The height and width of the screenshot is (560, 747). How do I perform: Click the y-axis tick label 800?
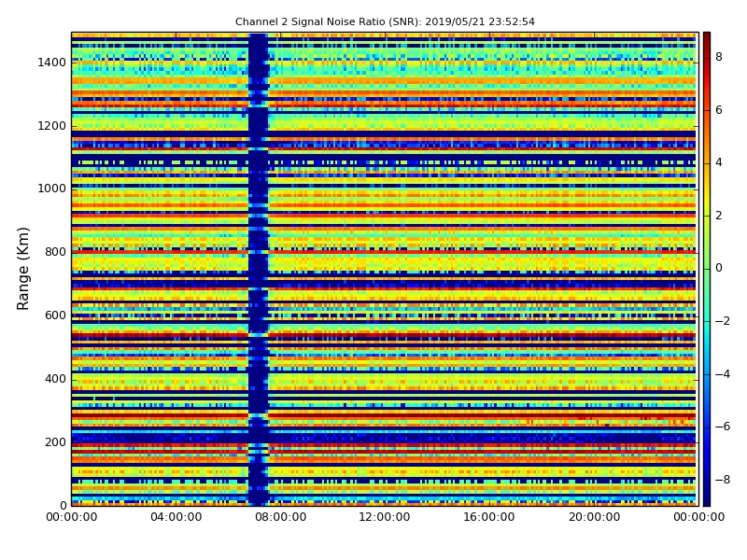55,252
